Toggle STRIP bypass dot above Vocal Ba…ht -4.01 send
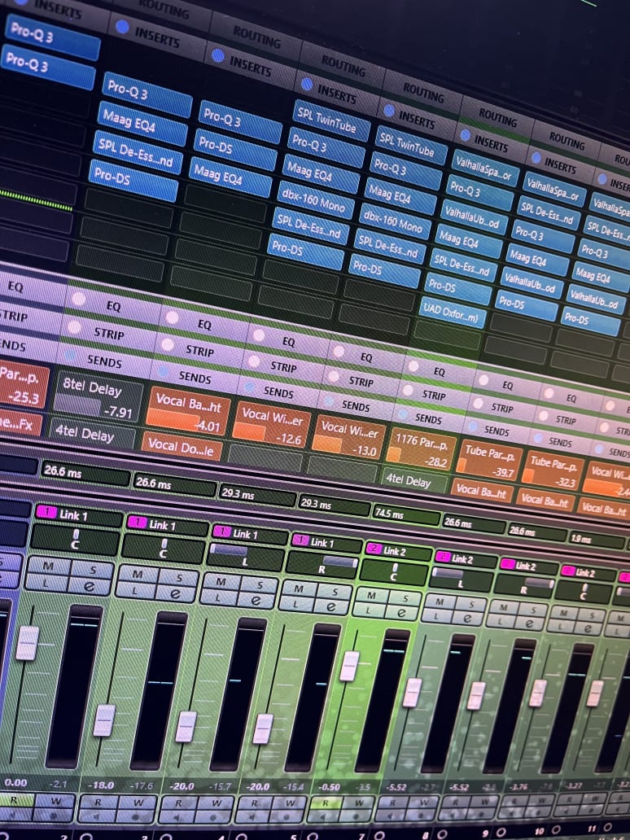This screenshot has height=840, width=630. (168, 344)
